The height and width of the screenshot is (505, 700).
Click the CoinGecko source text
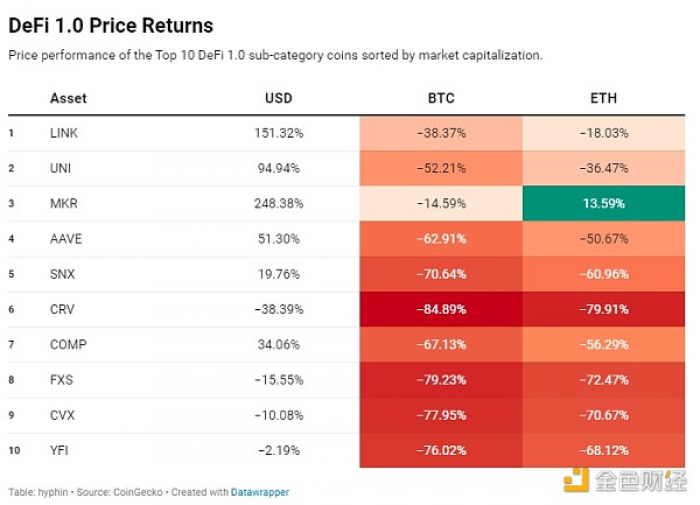(138, 492)
